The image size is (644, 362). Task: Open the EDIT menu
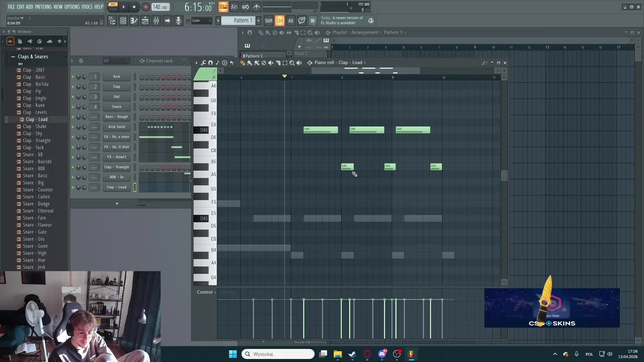coord(21,7)
